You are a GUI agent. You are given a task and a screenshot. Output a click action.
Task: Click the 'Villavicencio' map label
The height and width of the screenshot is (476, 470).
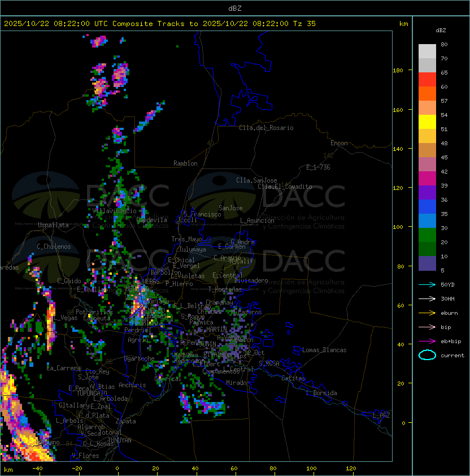point(114,211)
